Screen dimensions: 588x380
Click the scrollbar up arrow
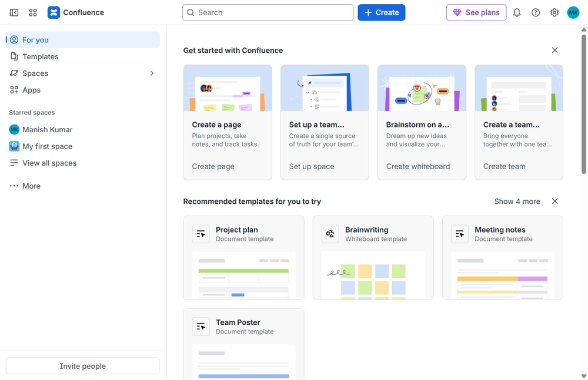(x=584, y=29)
